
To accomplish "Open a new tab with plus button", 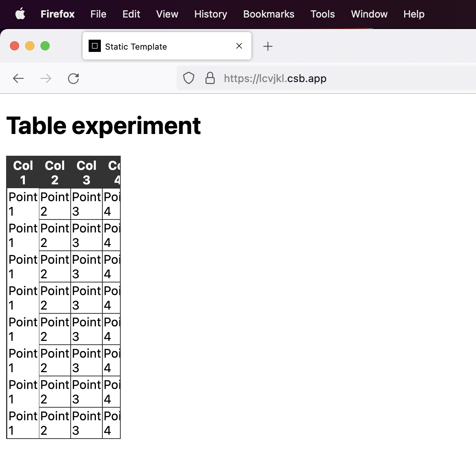I will pos(268,46).
